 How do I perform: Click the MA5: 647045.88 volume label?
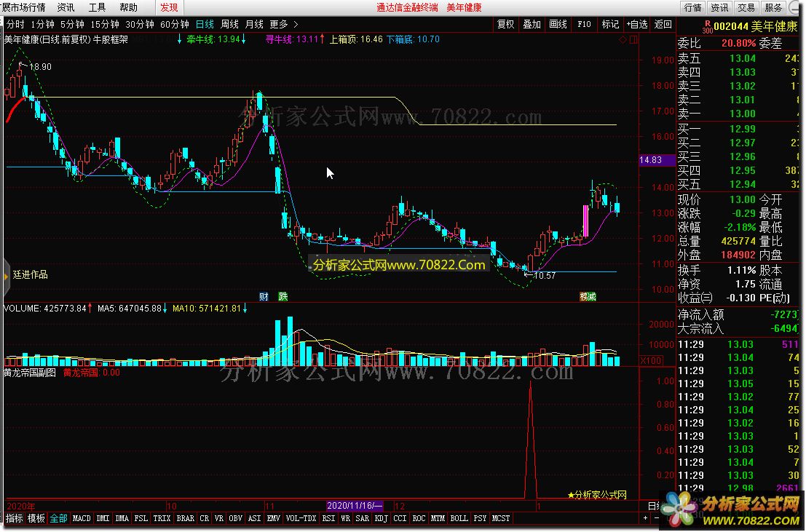point(130,309)
